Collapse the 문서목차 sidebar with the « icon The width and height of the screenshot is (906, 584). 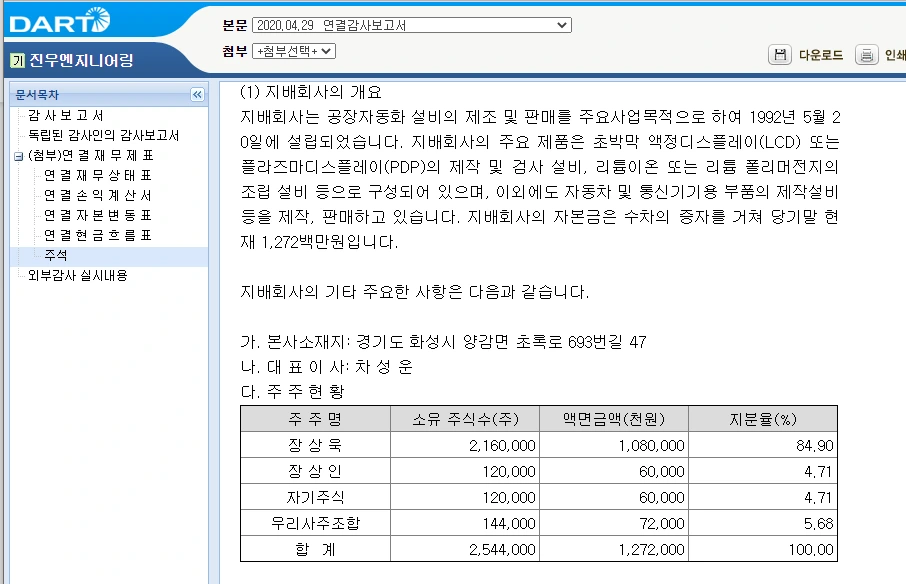coord(196,95)
